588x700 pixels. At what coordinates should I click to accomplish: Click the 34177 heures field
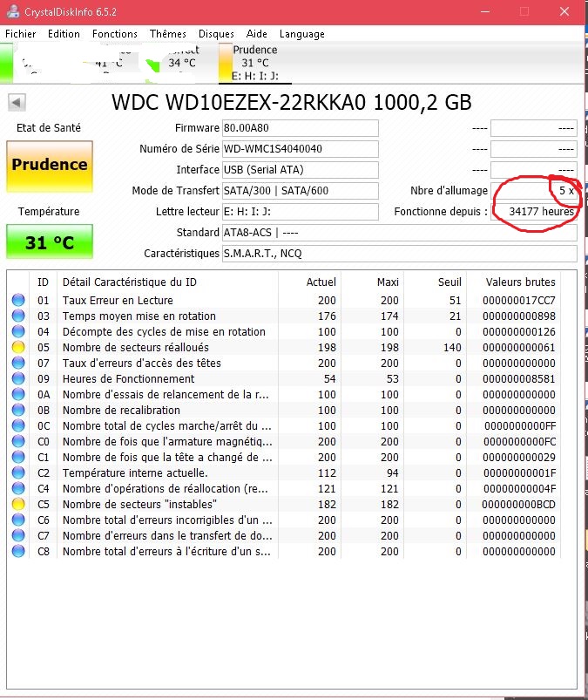coord(534,212)
